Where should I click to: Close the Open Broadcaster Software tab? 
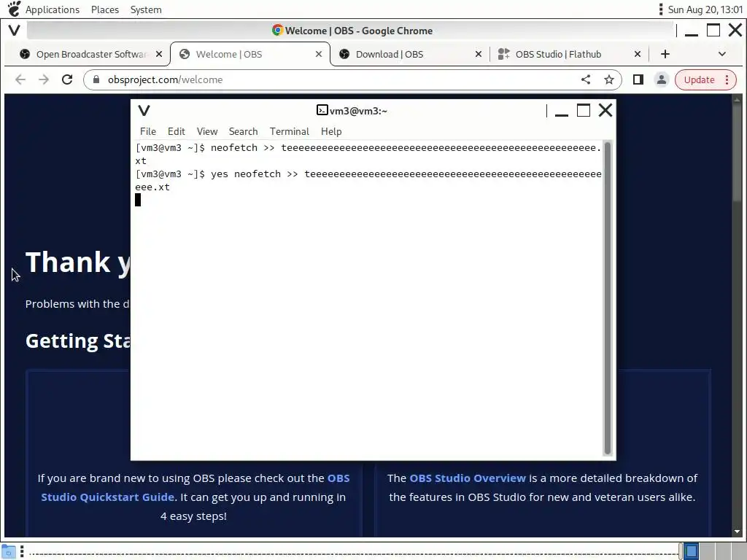pyautogui.click(x=159, y=54)
